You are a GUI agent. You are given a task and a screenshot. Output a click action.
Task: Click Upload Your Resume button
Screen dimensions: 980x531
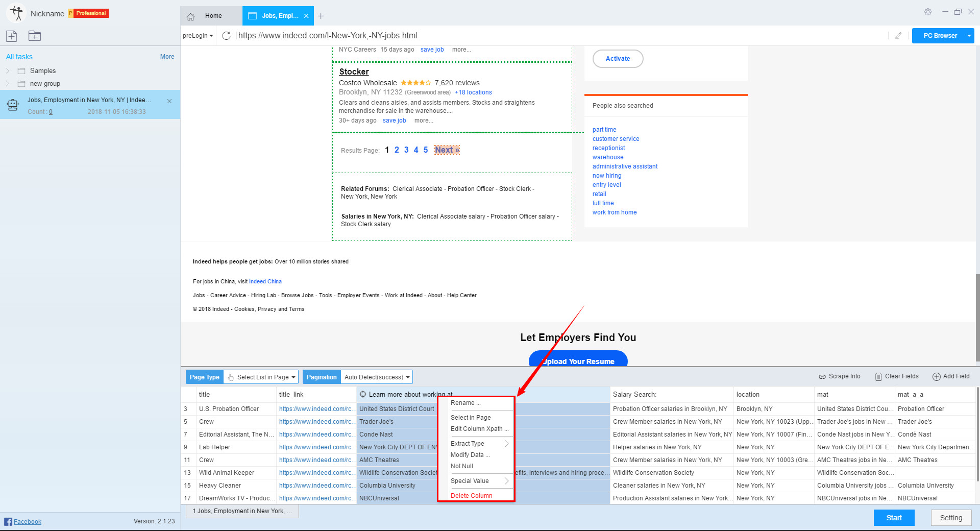[578, 359]
